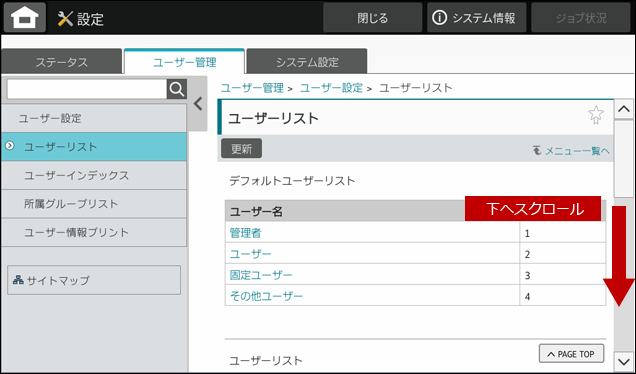Open ジョブ状況 button

click(580, 17)
